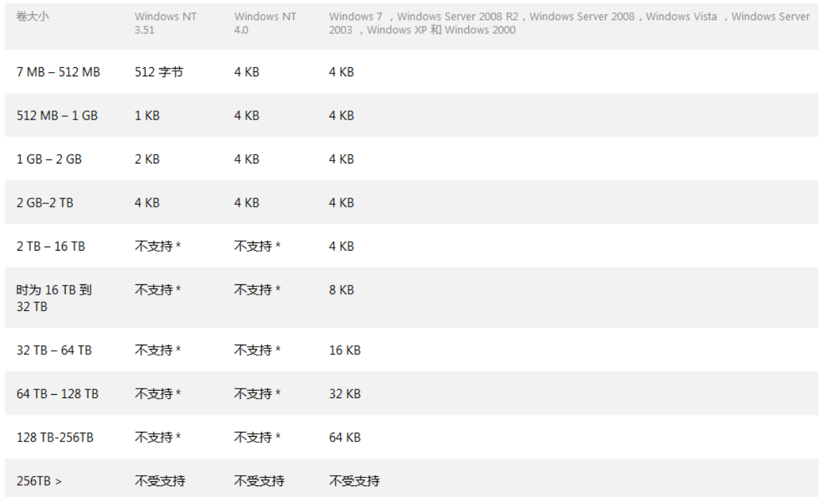
Task: Select the '时为 16 TB 到 32 TB' row label
Action: coord(54,298)
